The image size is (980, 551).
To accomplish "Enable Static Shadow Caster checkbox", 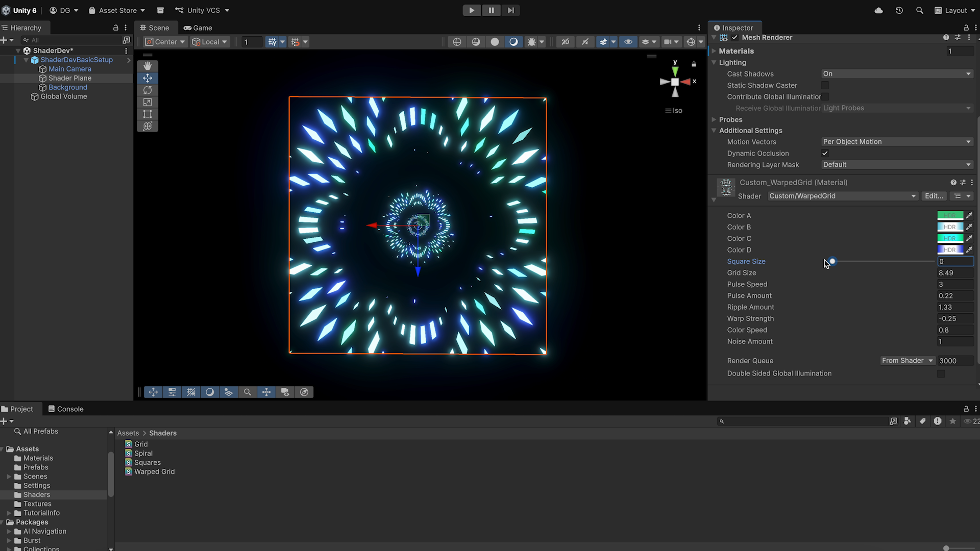I will 825,85.
